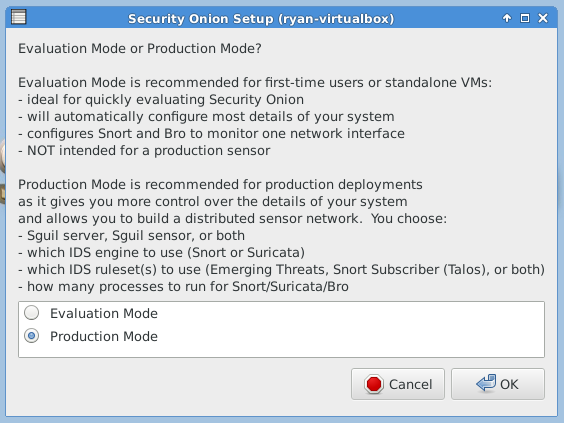Confirm the selection with OK
The image size is (564, 423).
click(x=498, y=384)
